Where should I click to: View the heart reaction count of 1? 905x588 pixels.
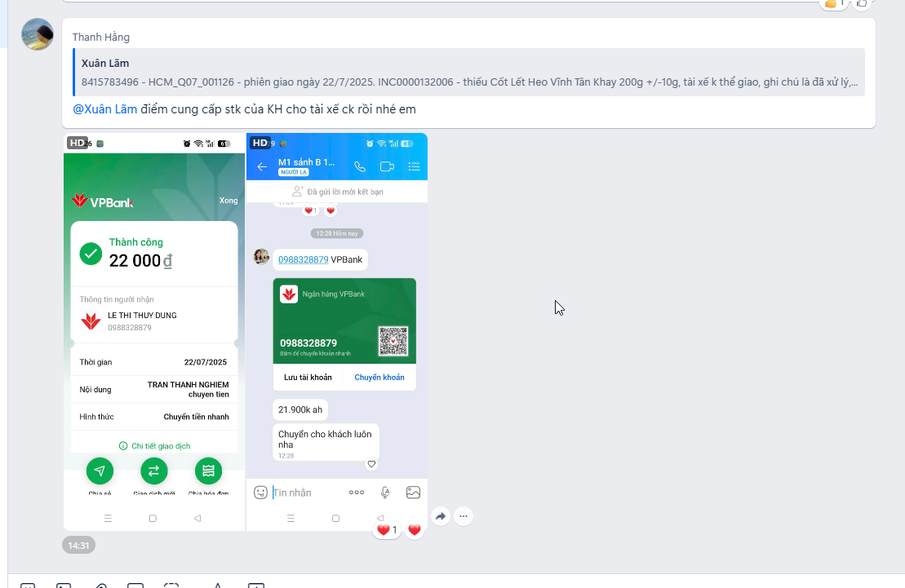point(387,530)
